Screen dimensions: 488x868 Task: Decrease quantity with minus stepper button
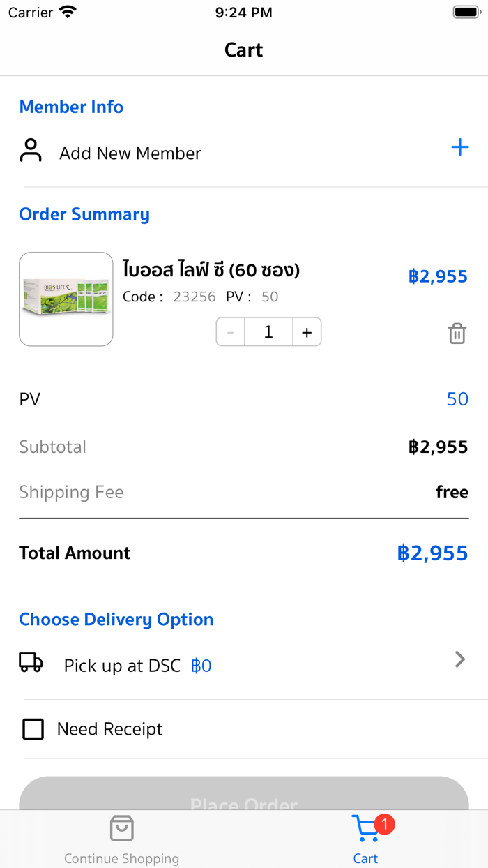tap(231, 332)
